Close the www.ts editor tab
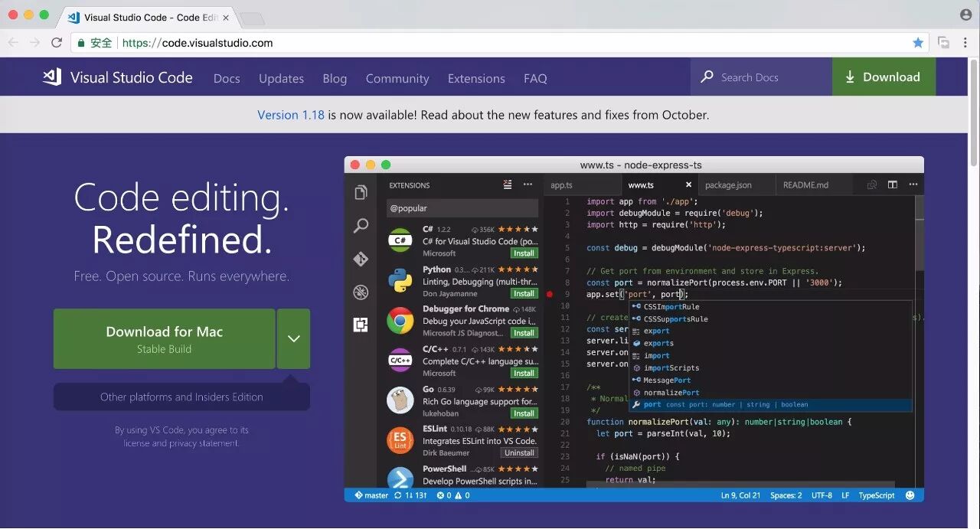This screenshot has width=980, height=529. click(688, 184)
